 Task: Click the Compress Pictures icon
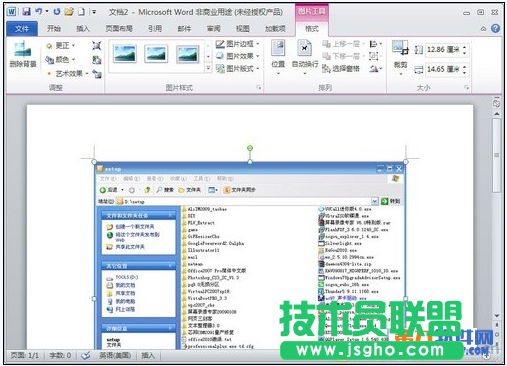[97, 45]
